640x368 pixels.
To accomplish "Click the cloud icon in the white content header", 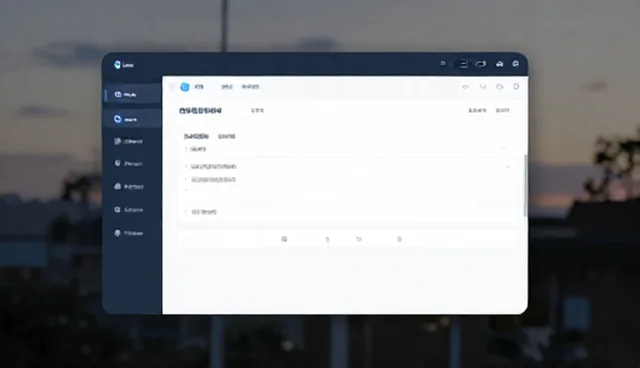I will point(500,86).
